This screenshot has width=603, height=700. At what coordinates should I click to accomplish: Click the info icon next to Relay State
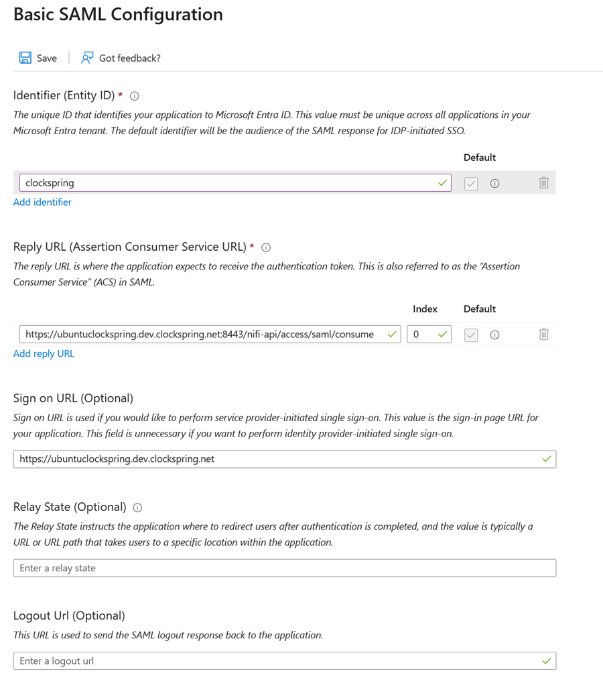[x=138, y=508]
